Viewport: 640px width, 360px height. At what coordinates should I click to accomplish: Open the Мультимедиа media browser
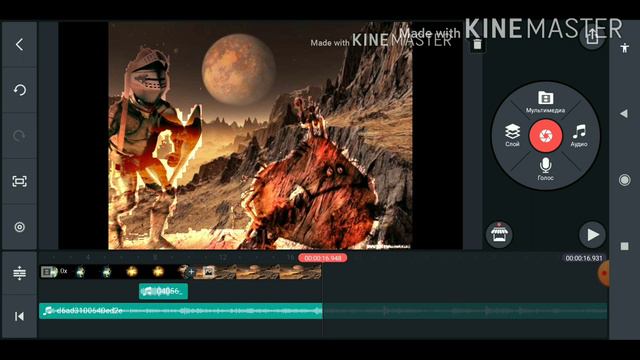[545, 102]
